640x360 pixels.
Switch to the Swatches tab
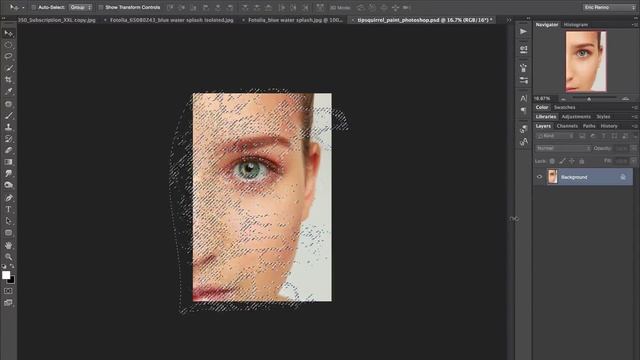pyautogui.click(x=564, y=107)
